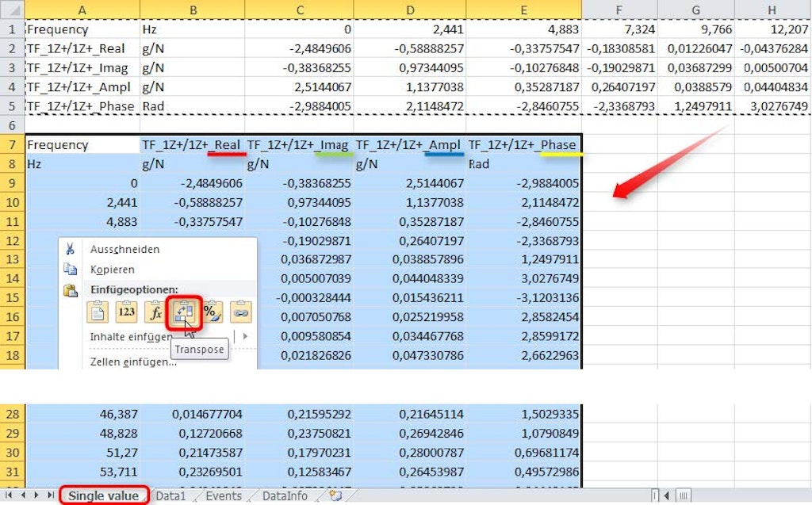Screen dimensions: 812x505
Task: Select column F header
Action: (620, 10)
